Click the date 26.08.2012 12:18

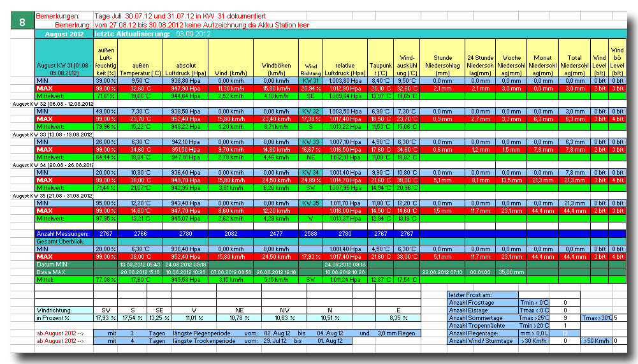276,272
